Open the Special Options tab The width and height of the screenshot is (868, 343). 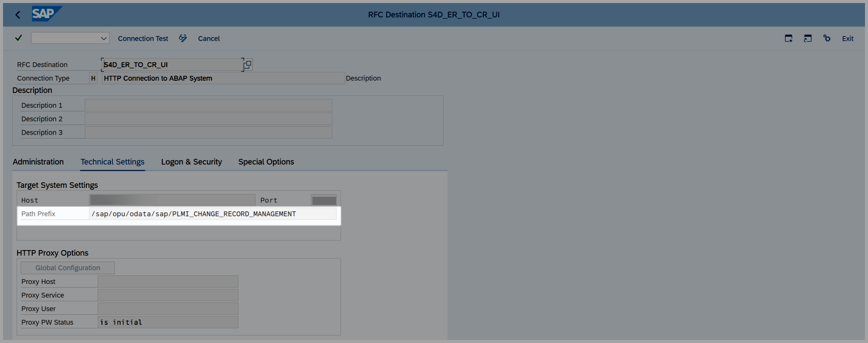tap(266, 162)
